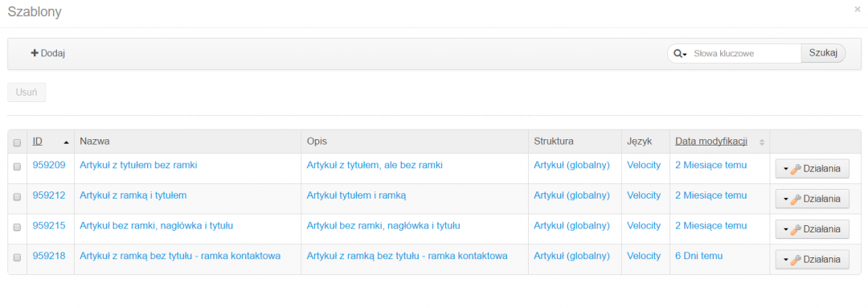Close the Szablony dialog
This screenshot has height=308, width=868.
pos(858,10)
